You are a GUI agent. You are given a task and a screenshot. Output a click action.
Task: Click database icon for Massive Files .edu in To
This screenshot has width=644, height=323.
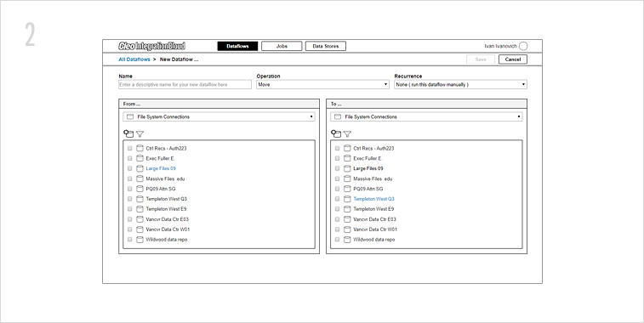pos(347,178)
